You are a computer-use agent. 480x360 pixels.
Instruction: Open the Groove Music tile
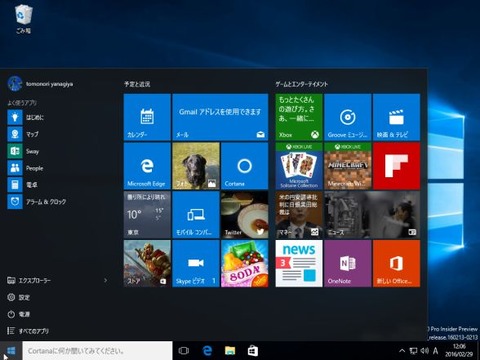[x=348, y=117]
